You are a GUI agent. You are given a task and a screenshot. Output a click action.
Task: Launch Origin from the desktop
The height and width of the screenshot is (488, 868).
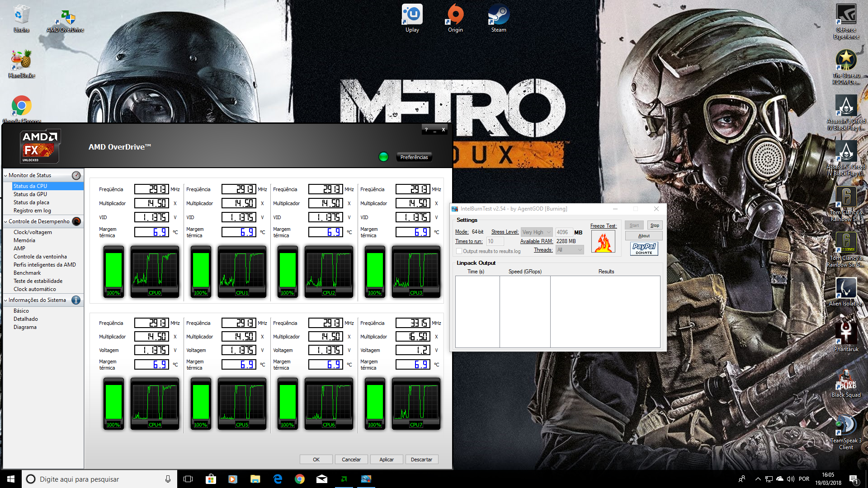pyautogui.click(x=455, y=19)
